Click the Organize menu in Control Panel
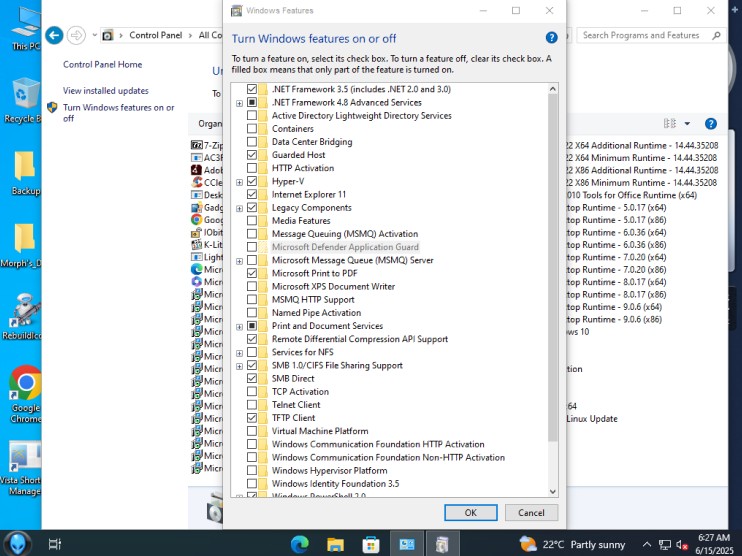The height and width of the screenshot is (556, 742). click(x=210, y=124)
